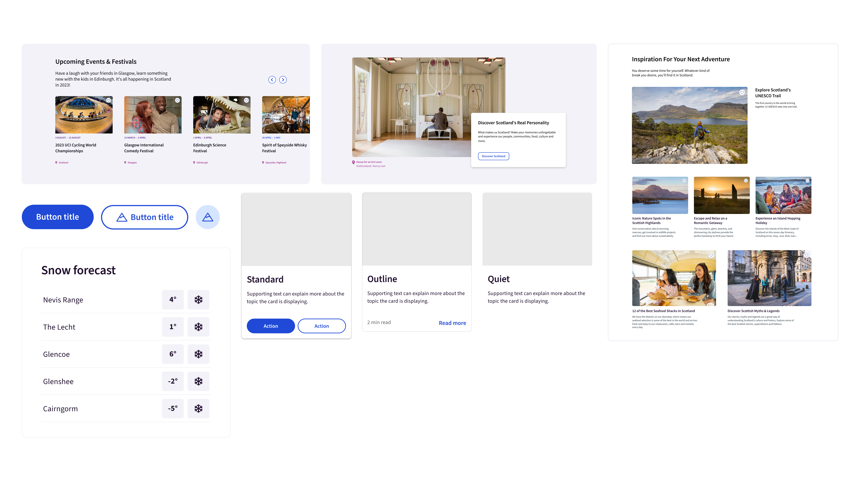Click the Nevis Range 4° temperature
Image resolution: width=868 pixels, height=488 pixels.
(173, 300)
